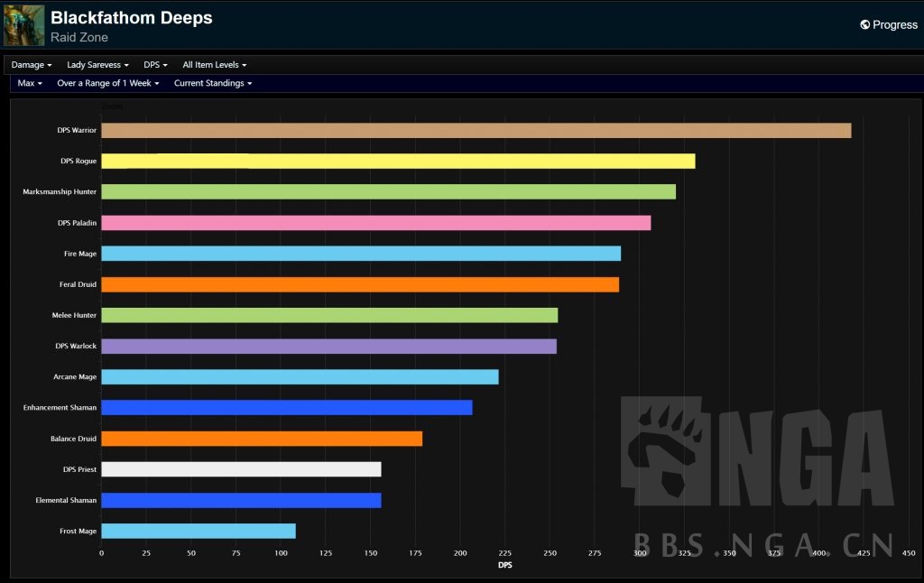924x583 pixels.
Task: Click the light blue Fire Mage bar
Action: click(361, 254)
